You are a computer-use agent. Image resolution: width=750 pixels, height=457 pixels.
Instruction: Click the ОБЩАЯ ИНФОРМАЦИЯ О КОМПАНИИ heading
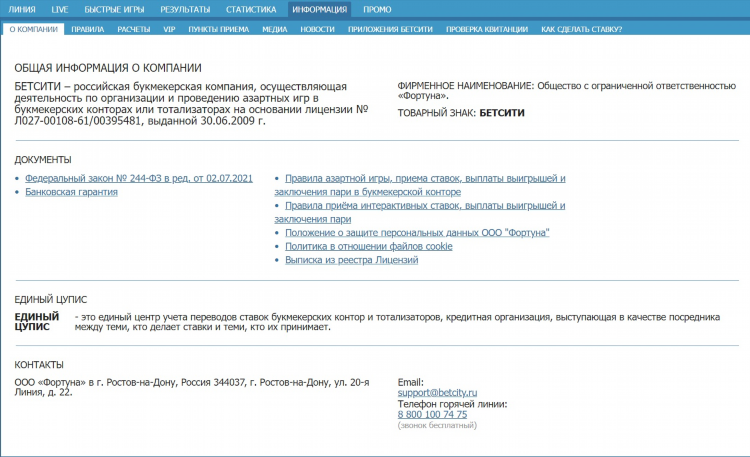(108, 68)
